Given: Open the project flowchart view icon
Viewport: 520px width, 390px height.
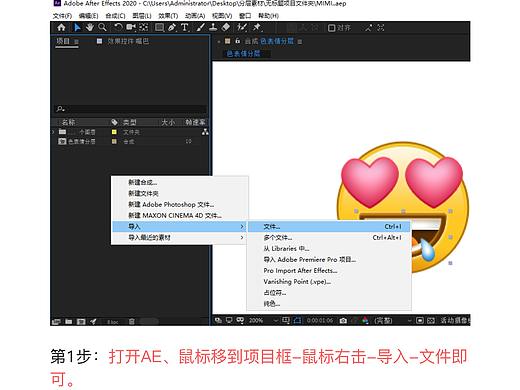Looking at the screenshot, I should tap(205, 132).
